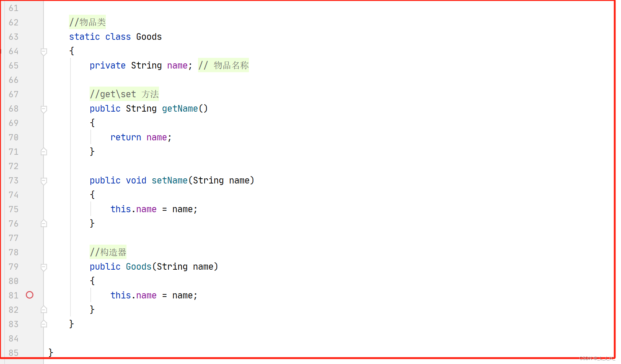Click line number 70 in the gutter
Screen dimensions: 621x364
[14, 137]
